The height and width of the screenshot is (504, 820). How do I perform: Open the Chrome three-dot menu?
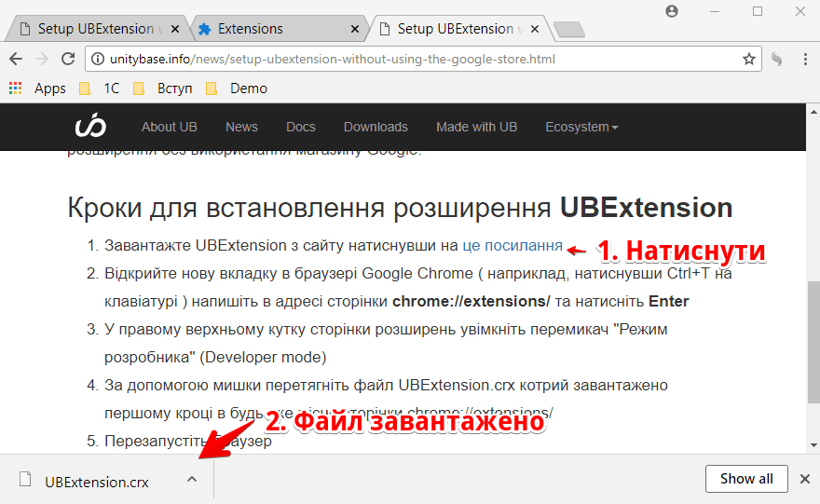pos(805,59)
